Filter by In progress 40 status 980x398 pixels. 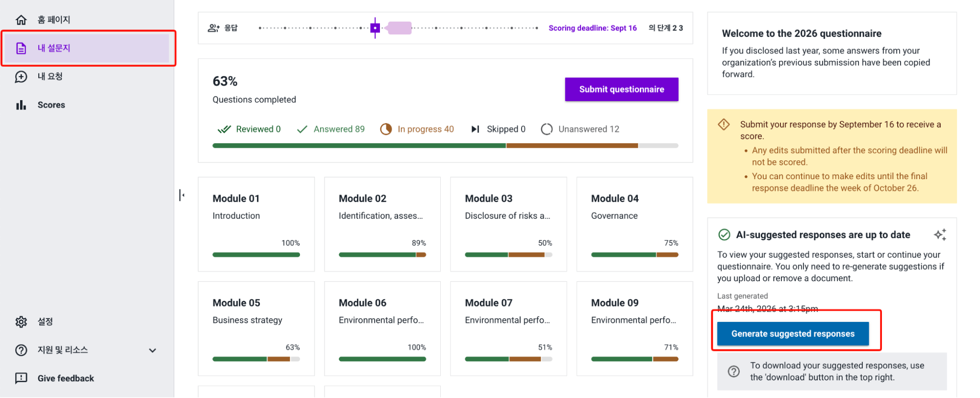[417, 129]
